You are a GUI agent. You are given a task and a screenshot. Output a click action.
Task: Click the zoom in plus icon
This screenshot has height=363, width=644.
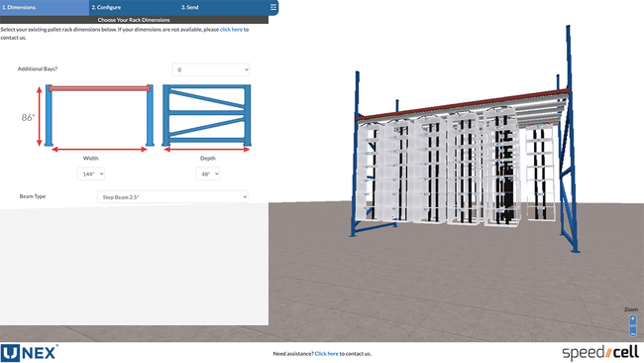(632, 319)
